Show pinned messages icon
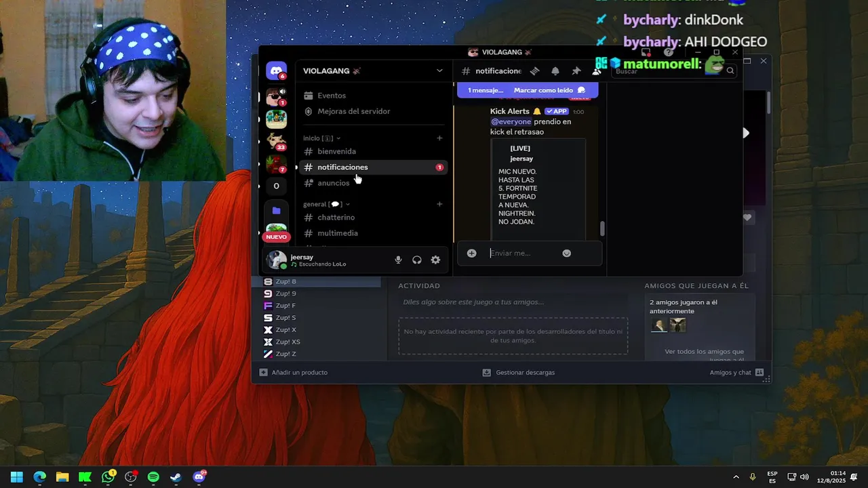Viewport: 868px width, 488px height. 576,70
